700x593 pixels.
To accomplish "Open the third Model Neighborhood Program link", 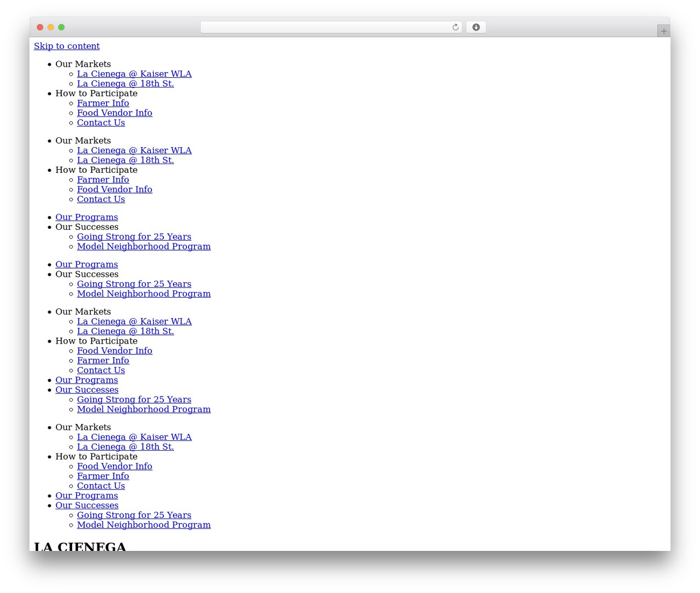I will pos(144,410).
